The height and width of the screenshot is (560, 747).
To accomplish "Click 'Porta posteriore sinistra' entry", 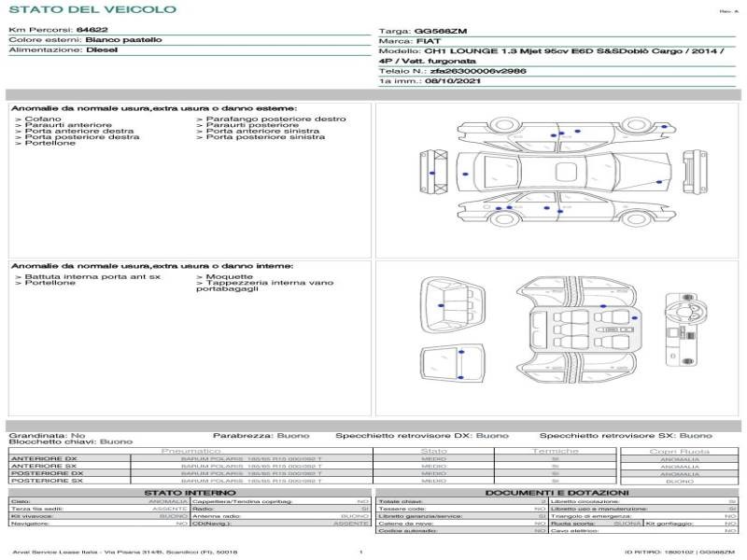I will pos(261,136).
